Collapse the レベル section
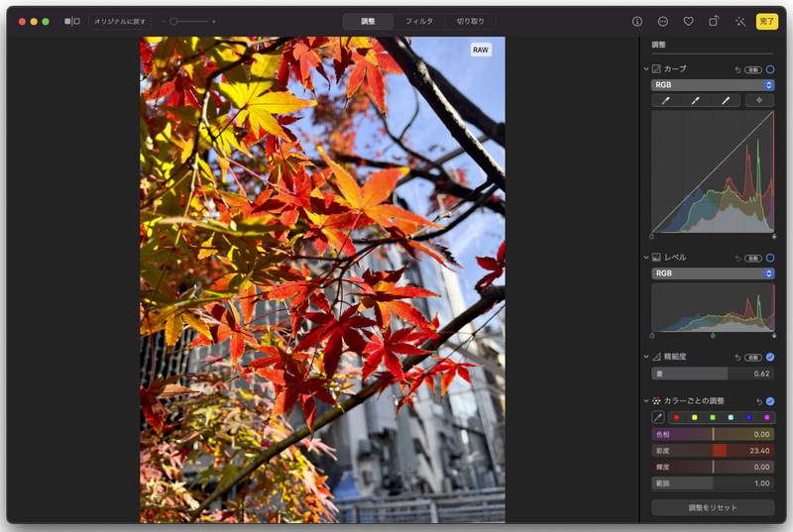This screenshot has height=532, width=793. pyautogui.click(x=646, y=258)
